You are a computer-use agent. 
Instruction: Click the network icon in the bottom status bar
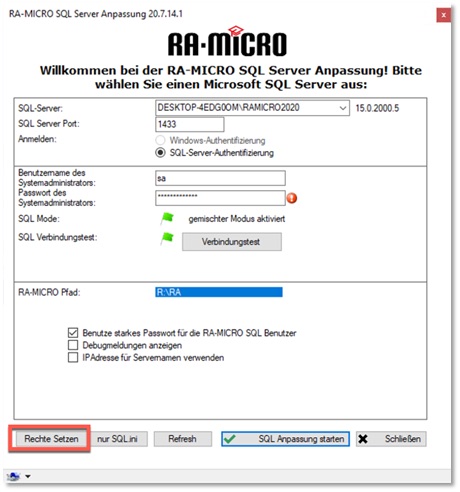(13, 477)
